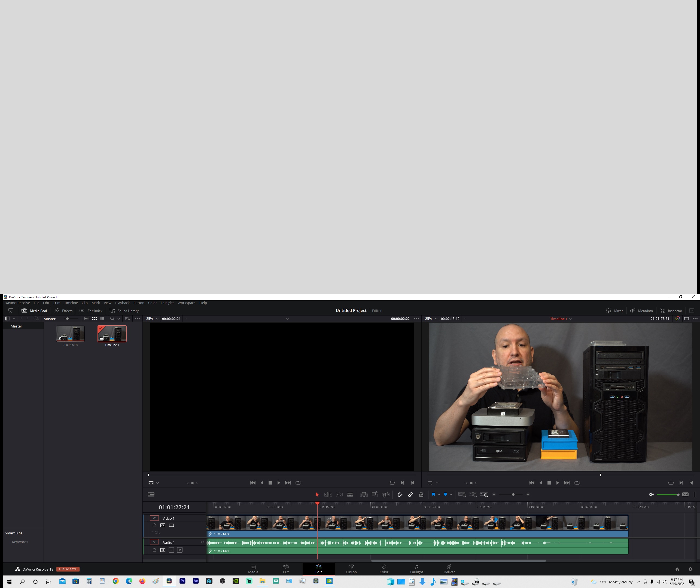Image resolution: width=700 pixels, height=588 pixels.
Task: Switch to the Color page
Action: pos(384,569)
